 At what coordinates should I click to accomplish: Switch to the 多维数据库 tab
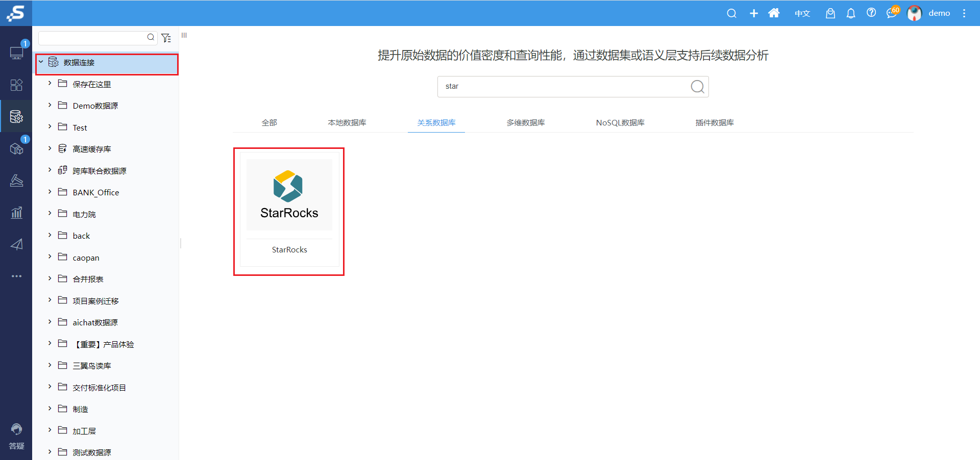click(x=526, y=122)
